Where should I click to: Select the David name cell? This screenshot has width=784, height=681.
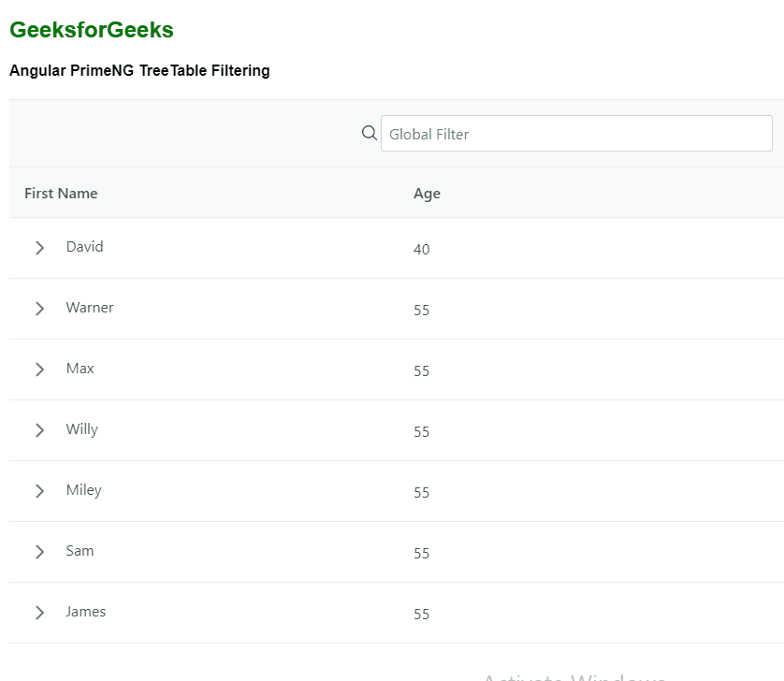(x=84, y=247)
